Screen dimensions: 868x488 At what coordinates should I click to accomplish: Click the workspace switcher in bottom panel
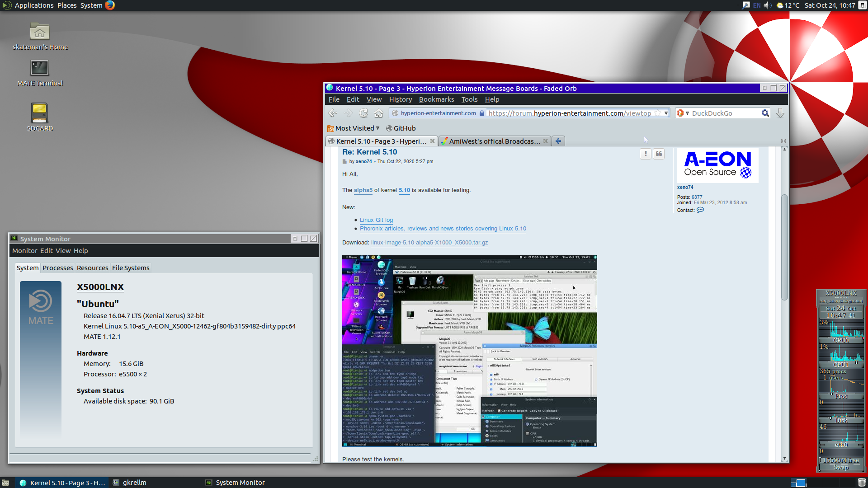[798, 483]
